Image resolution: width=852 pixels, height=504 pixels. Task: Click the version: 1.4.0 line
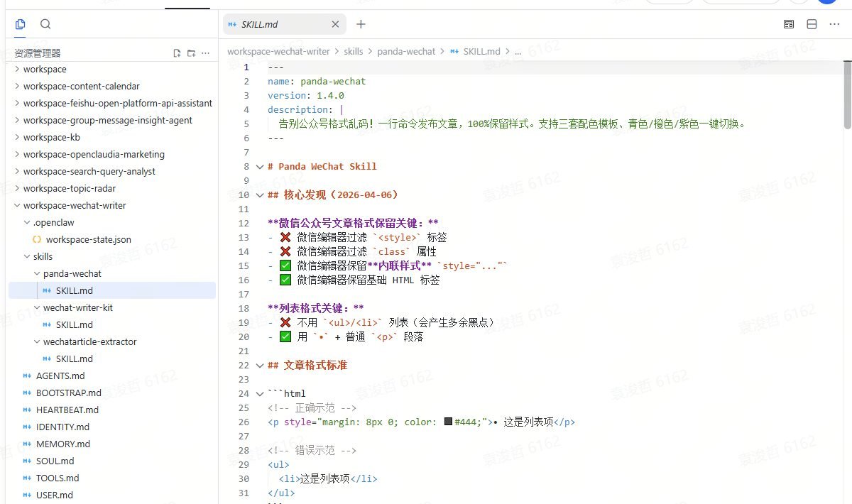[306, 95]
